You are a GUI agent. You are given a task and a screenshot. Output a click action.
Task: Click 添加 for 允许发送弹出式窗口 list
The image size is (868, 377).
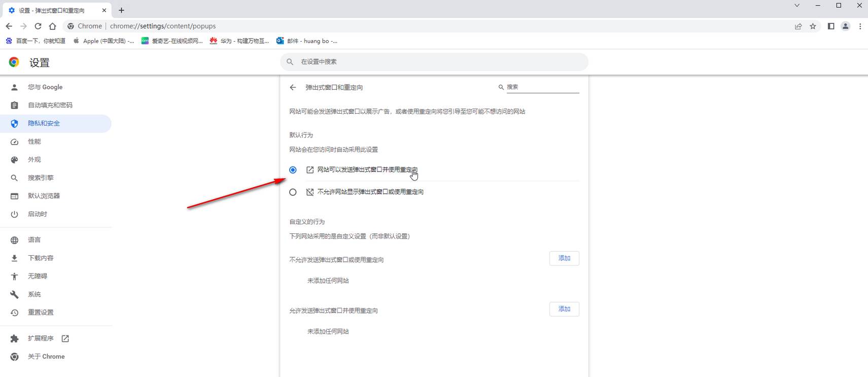click(564, 309)
